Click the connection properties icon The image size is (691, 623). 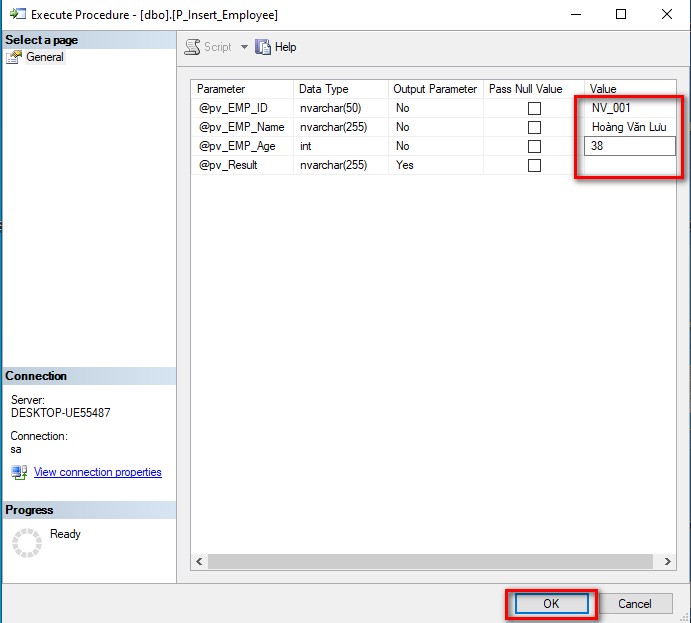19,472
